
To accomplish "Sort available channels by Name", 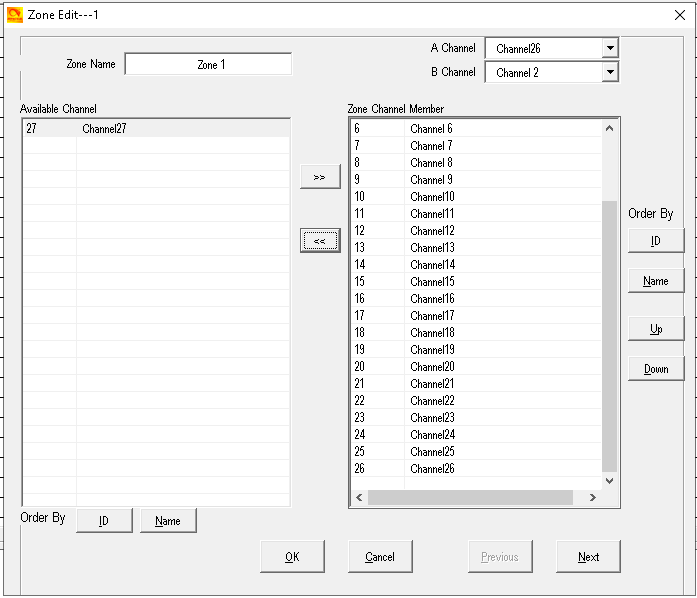I will [x=168, y=521].
